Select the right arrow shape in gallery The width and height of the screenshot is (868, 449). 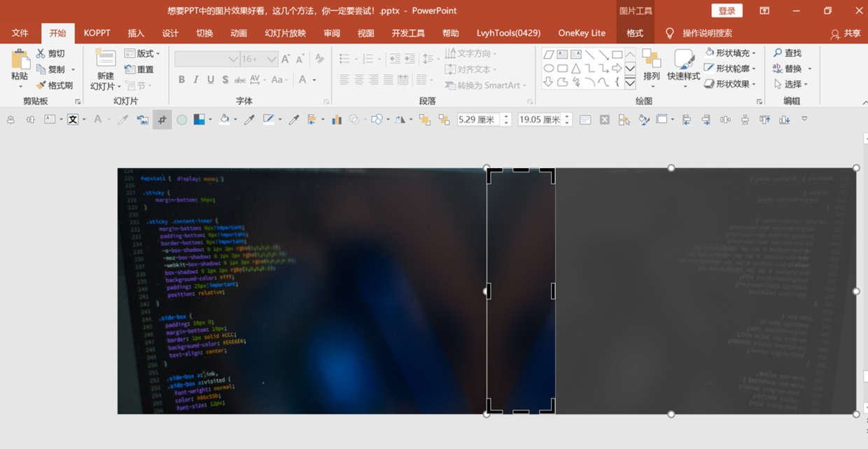tap(617, 69)
